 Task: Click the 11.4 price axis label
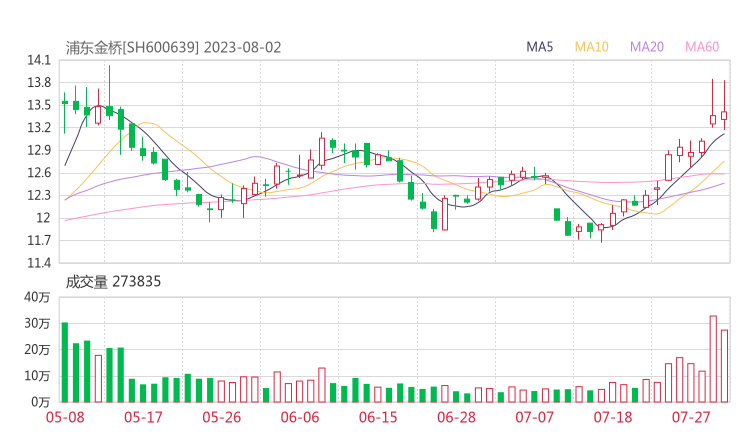pos(39,262)
